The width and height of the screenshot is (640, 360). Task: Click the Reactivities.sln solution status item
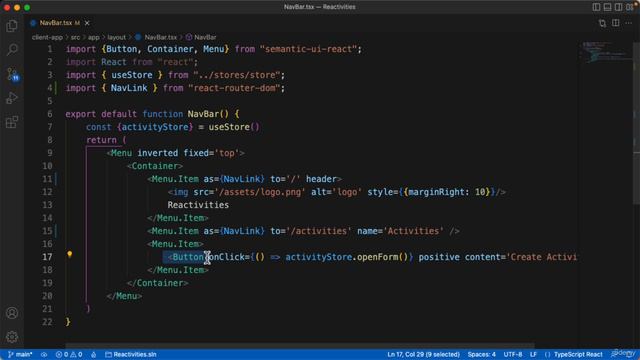tap(131, 354)
